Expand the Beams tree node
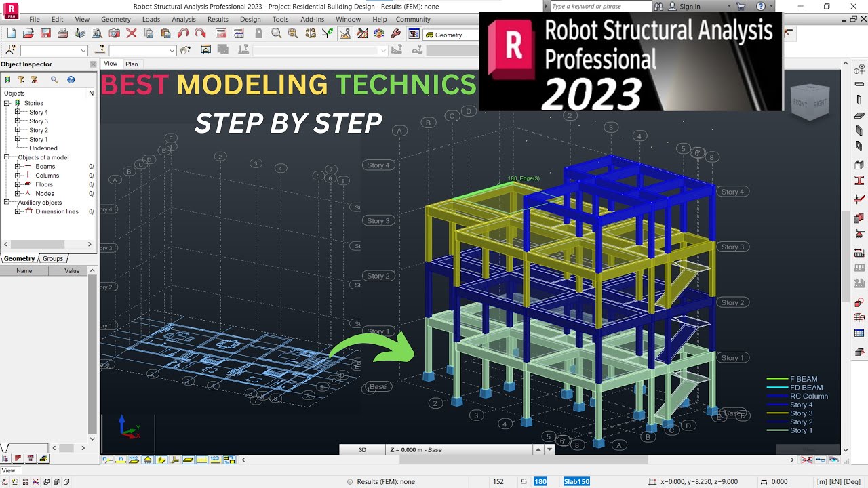 point(18,166)
